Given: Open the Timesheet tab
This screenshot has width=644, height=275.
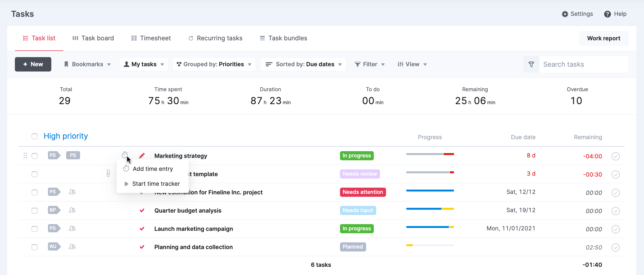Looking at the screenshot, I should click(x=151, y=38).
